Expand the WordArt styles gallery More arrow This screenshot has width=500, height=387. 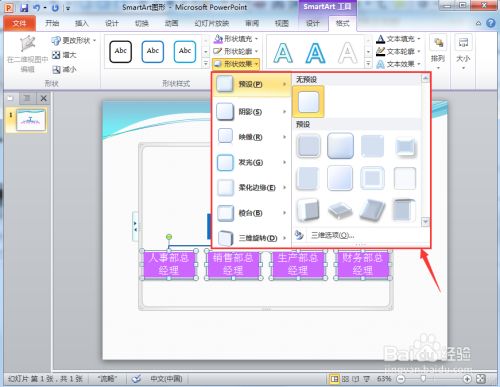368,63
